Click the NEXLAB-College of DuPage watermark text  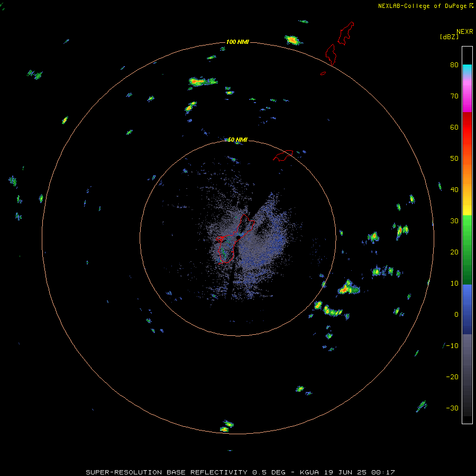426,6
